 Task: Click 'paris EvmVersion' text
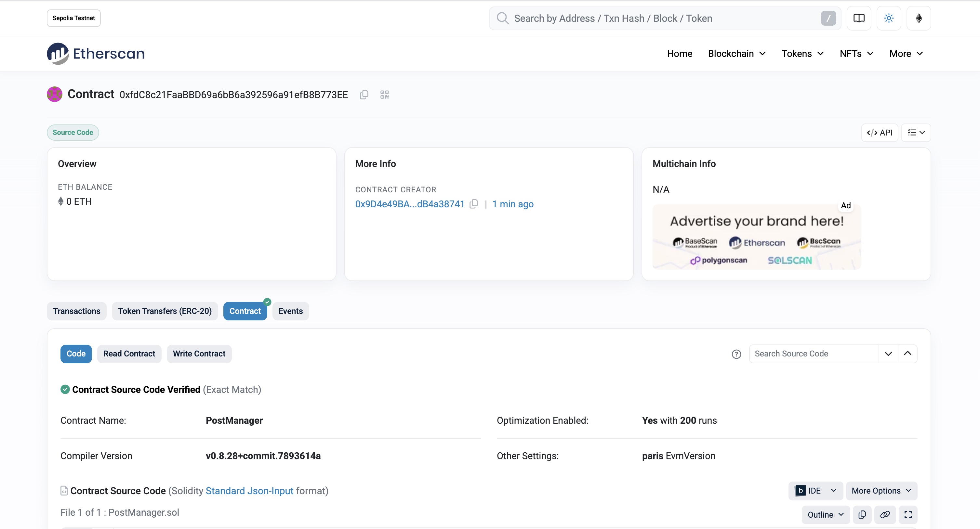click(679, 456)
